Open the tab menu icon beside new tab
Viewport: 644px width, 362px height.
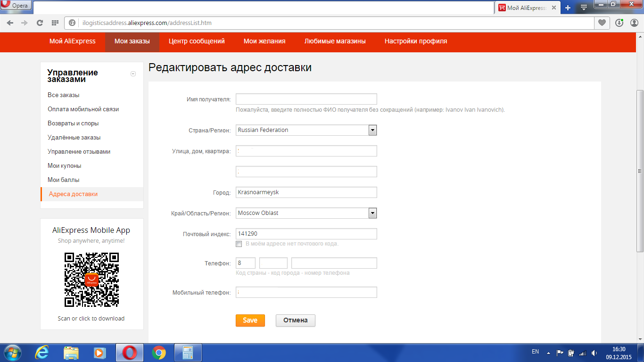[x=584, y=8]
